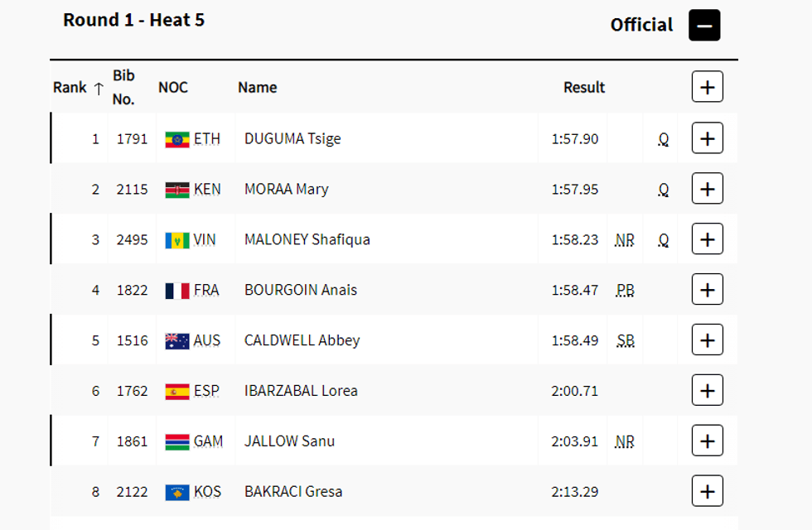The height and width of the screenshot is (530, 812).
Task: Expand details for MORAA Mary
Action: pyautogui.click(x=707, y=189)
